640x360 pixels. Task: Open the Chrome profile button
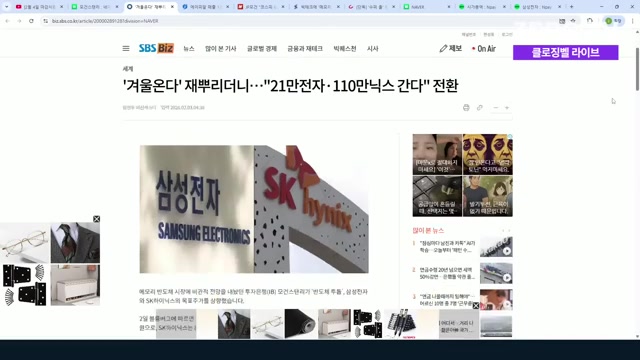pyautogui.click(x=614, y=21)
